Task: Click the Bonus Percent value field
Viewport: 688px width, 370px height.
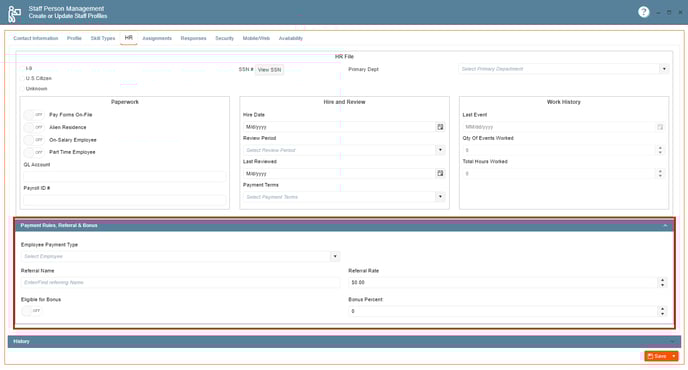Action: (x=503, y=311)
